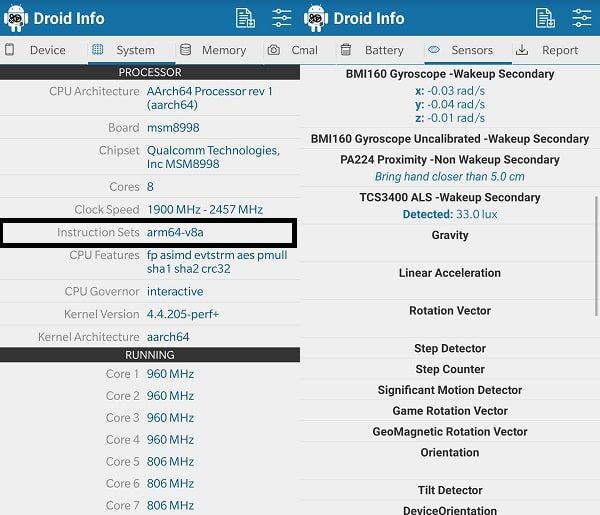Click the Droid Info logo in right screen

[316, 18]
